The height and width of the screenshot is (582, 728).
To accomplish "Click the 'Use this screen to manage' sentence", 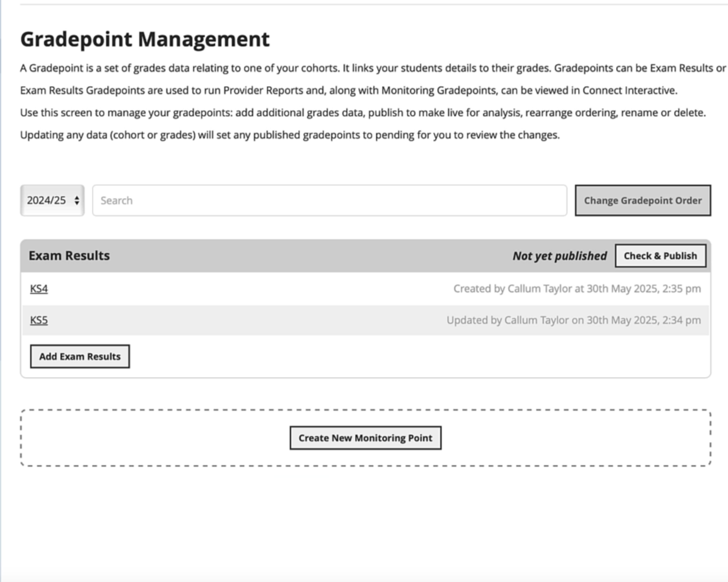I will point(363,113).
